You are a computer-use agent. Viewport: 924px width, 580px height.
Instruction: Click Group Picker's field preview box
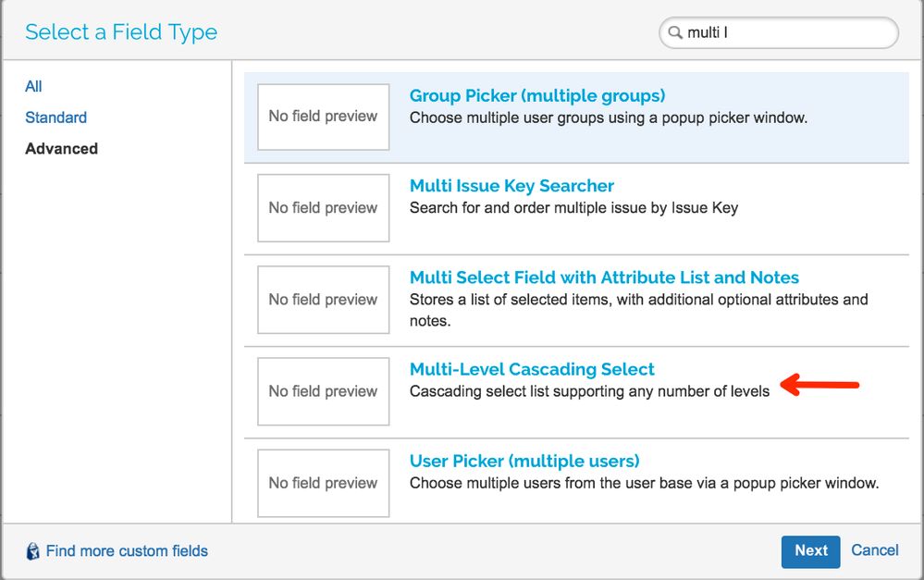pos(323,117)
